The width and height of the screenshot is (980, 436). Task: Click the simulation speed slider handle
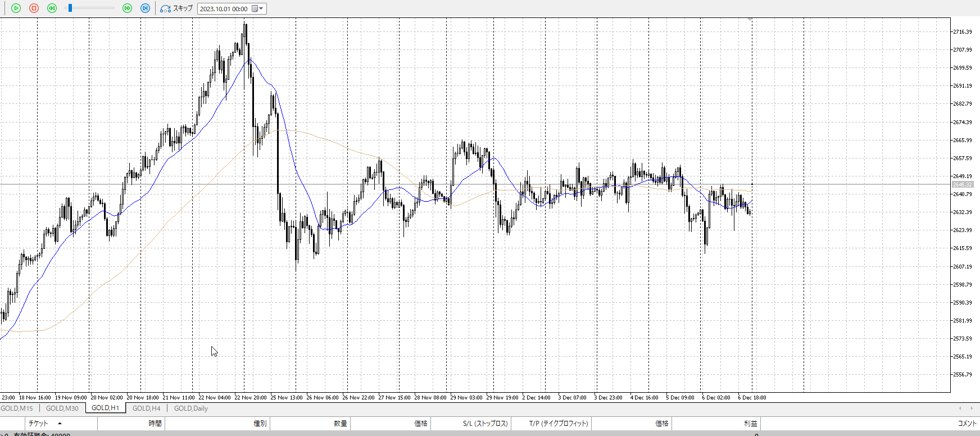pyautogui.click(x=70, y=8)
